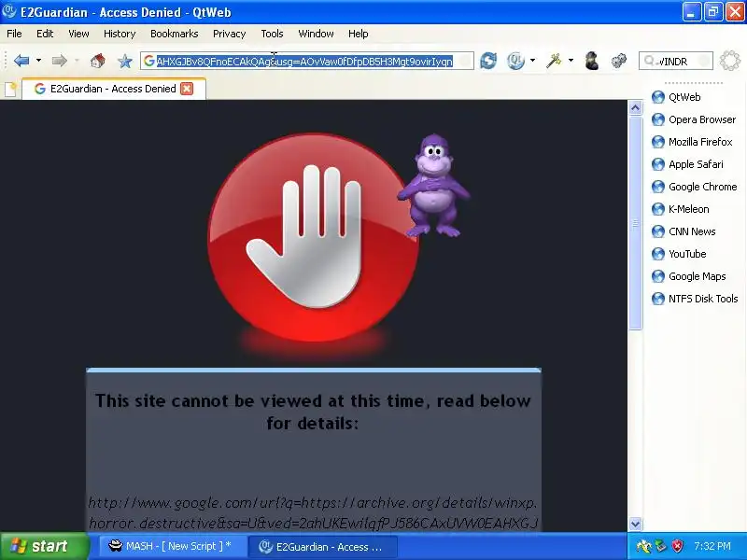
Task: Click E2Guardian taskbar button
Action: tap(322, 547)
